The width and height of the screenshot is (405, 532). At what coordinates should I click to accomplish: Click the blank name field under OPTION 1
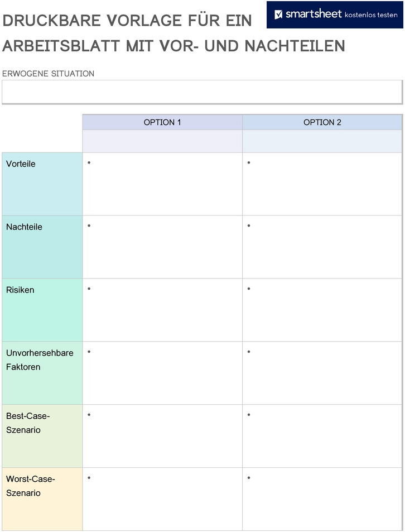tap(162, 141)
